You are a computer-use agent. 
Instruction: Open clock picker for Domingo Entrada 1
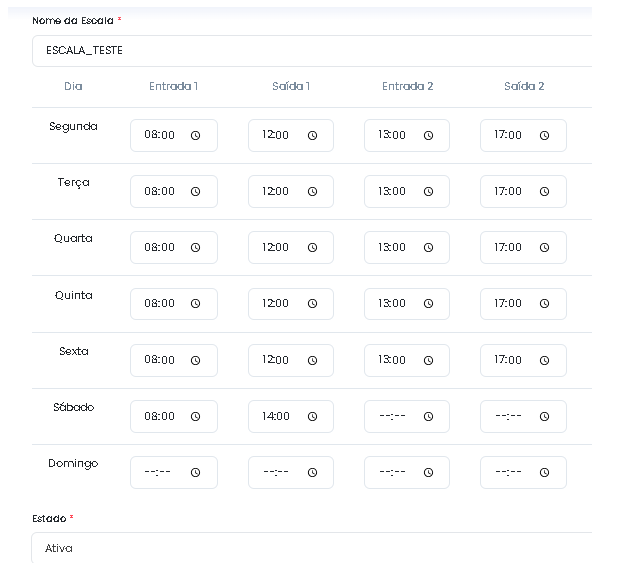click(195, 472)
